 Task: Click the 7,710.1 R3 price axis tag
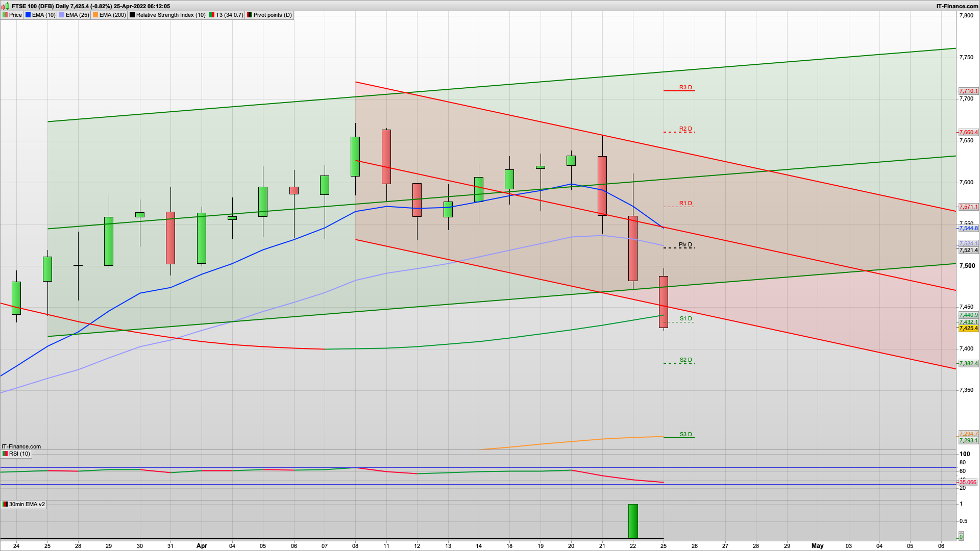tap(968, 91)
